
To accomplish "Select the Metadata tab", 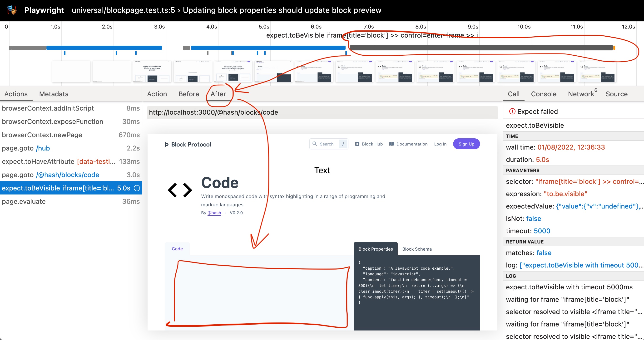I will 54,94.
